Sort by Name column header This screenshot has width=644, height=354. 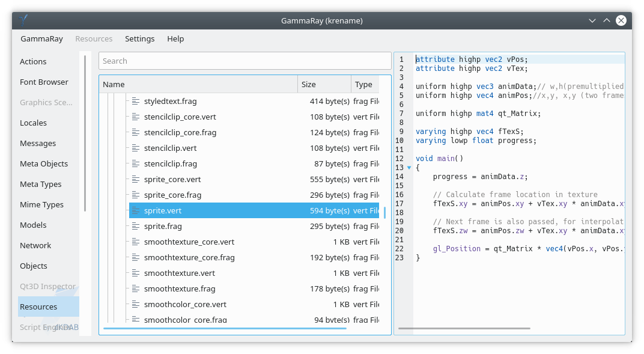click(x=198, y=84)
